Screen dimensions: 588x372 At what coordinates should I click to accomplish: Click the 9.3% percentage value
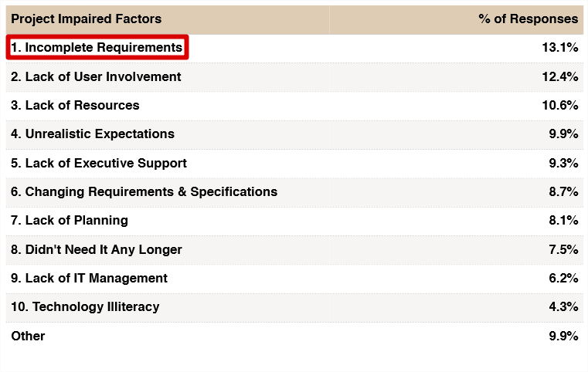click(563, 163)
